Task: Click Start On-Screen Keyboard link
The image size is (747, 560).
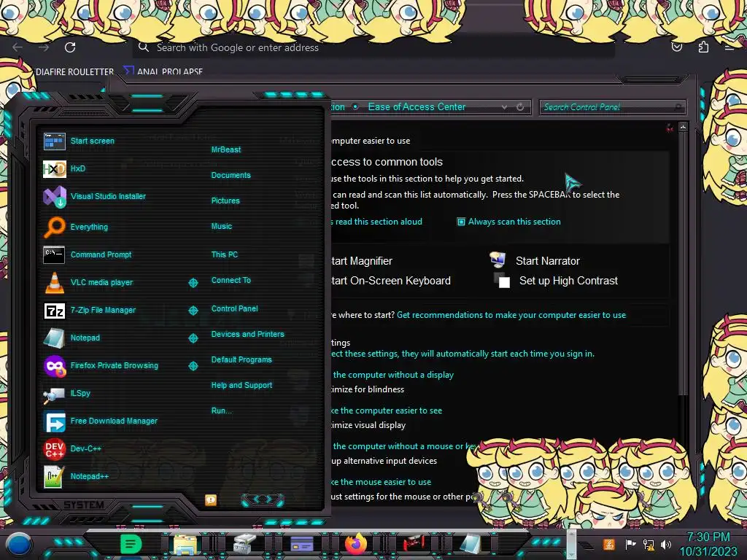Action: [391, 281]
